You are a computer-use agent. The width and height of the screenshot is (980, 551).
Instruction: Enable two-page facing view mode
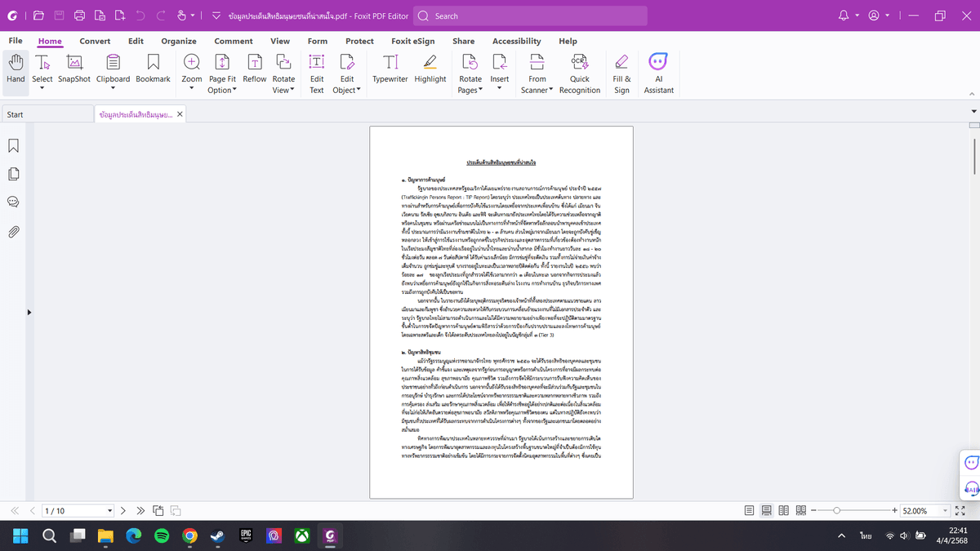[x=784, y=510]
